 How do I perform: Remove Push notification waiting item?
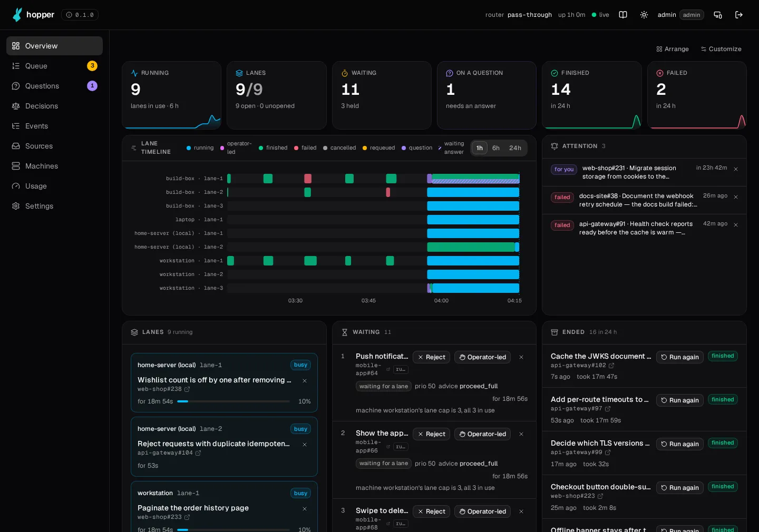click(x=521, y=357)
